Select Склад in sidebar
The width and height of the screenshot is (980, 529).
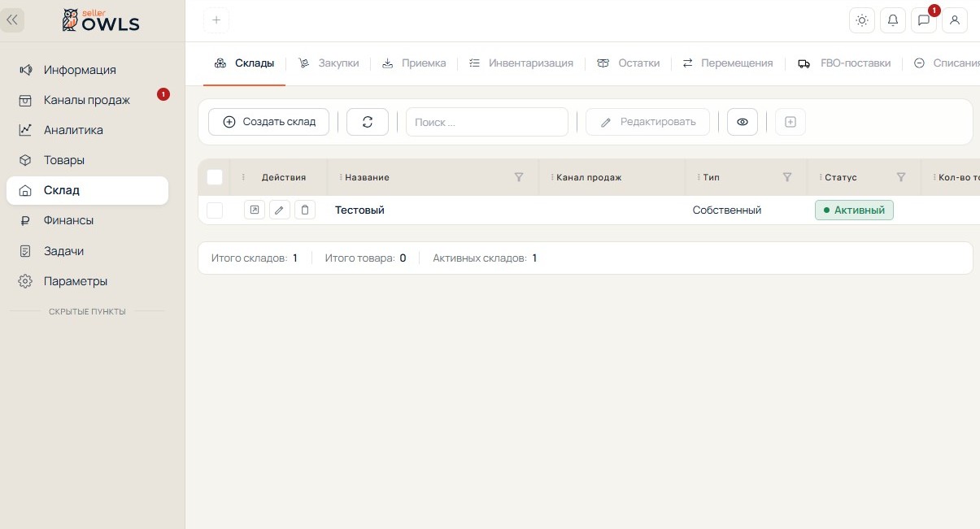(87, 190)
